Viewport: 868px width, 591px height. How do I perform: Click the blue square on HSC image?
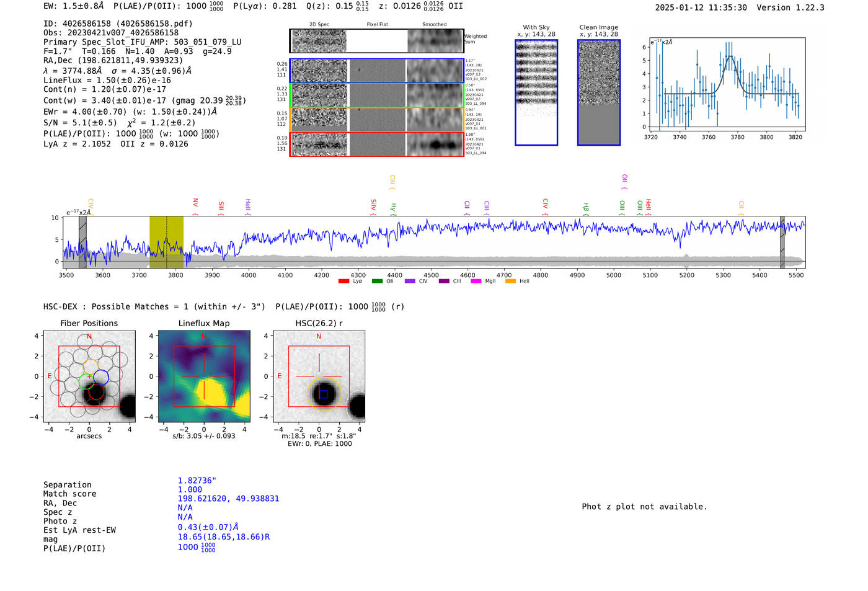[x=323, y=394]
